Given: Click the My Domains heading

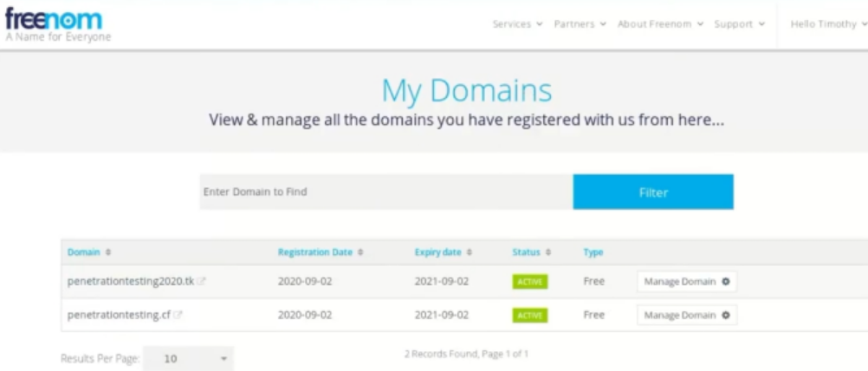Looking at the screenshot, I should click(467, 91).
